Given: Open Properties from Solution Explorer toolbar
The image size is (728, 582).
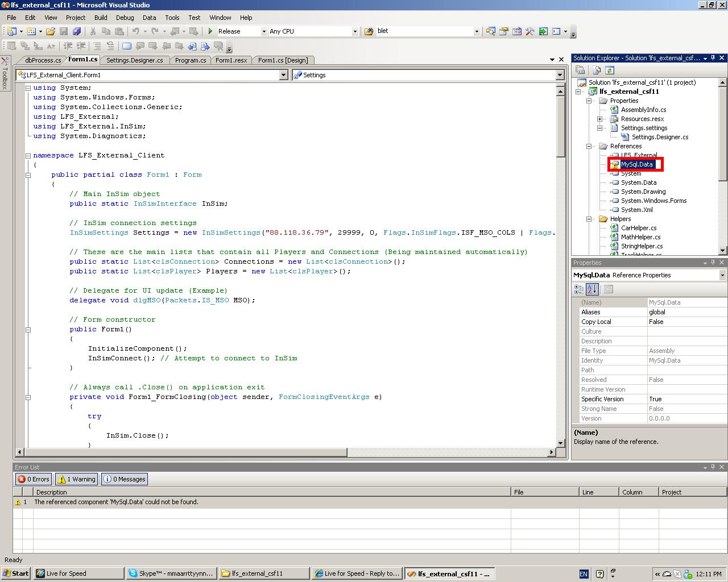Looking at the screenshot, I should (x=580, y=70).
